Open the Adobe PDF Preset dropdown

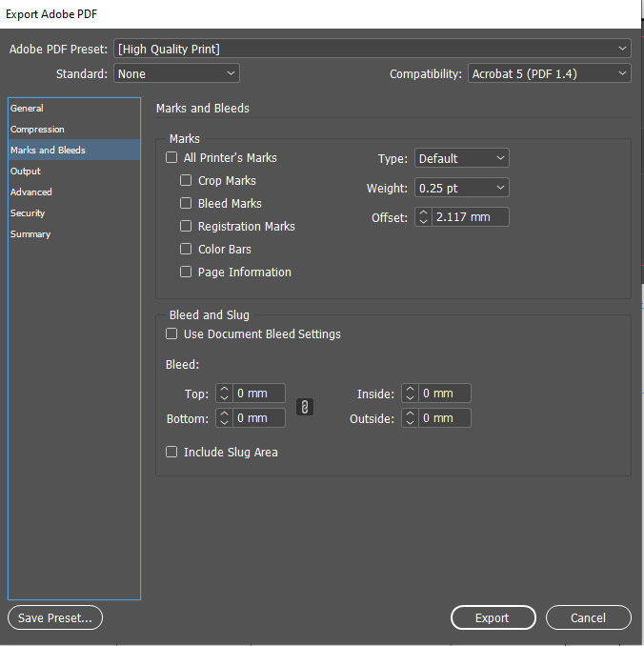pos(372,49)
